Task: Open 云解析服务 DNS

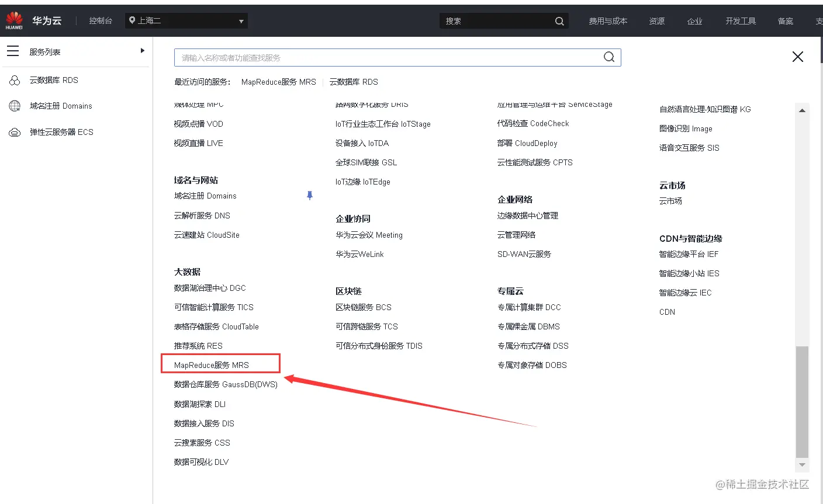Action: point(202,215)
